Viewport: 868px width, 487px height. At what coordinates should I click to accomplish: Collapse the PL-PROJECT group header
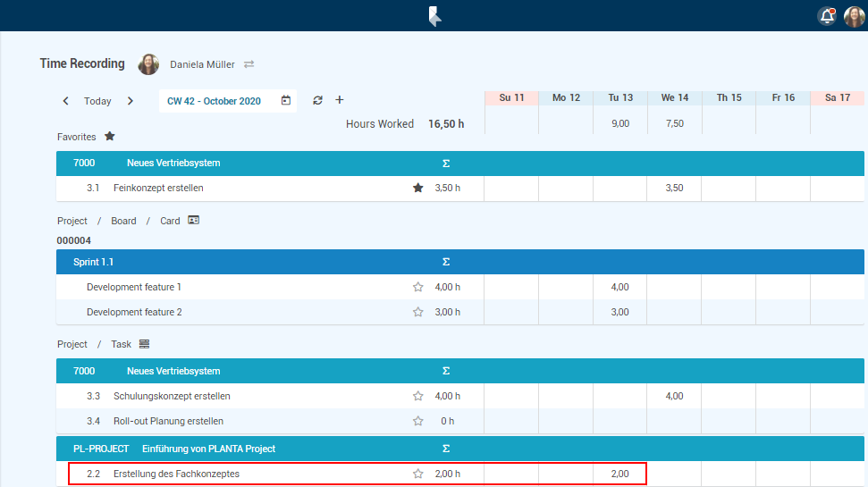[x=268, y=449]
